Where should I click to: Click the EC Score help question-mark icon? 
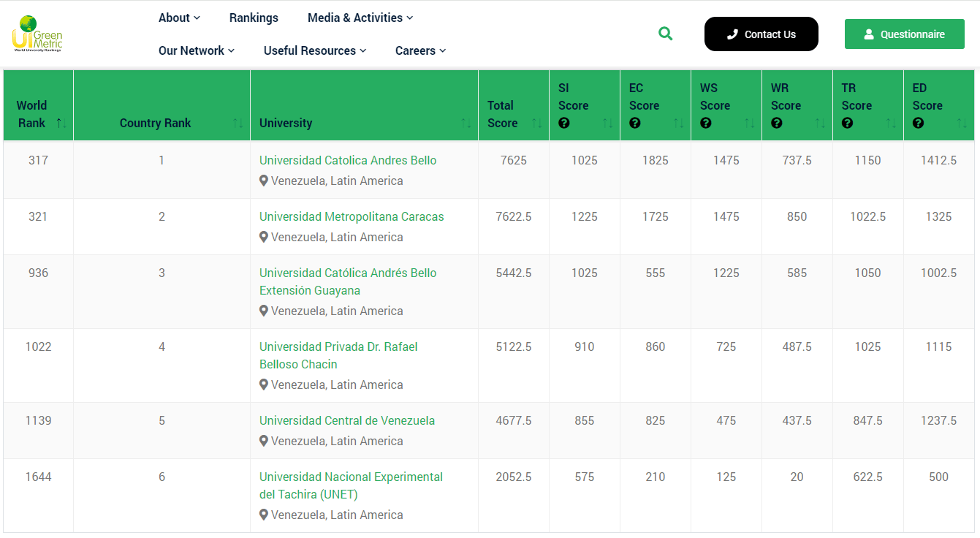click(x=634, y=124)
